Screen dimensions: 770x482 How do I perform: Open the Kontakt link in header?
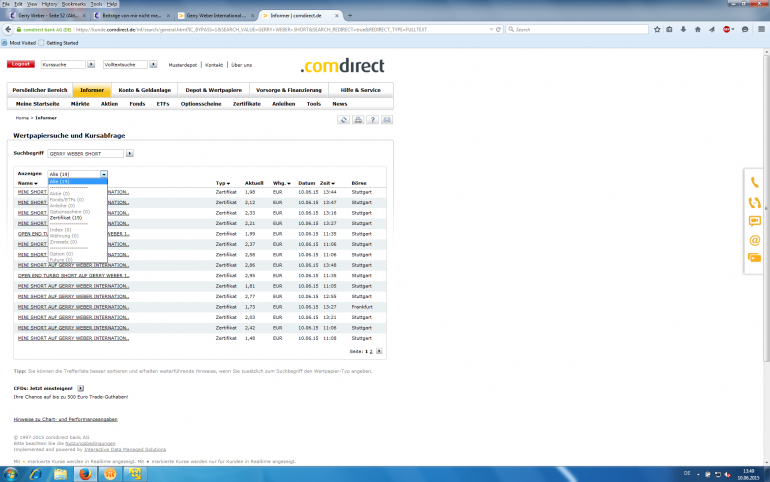[x=214, y=65]
